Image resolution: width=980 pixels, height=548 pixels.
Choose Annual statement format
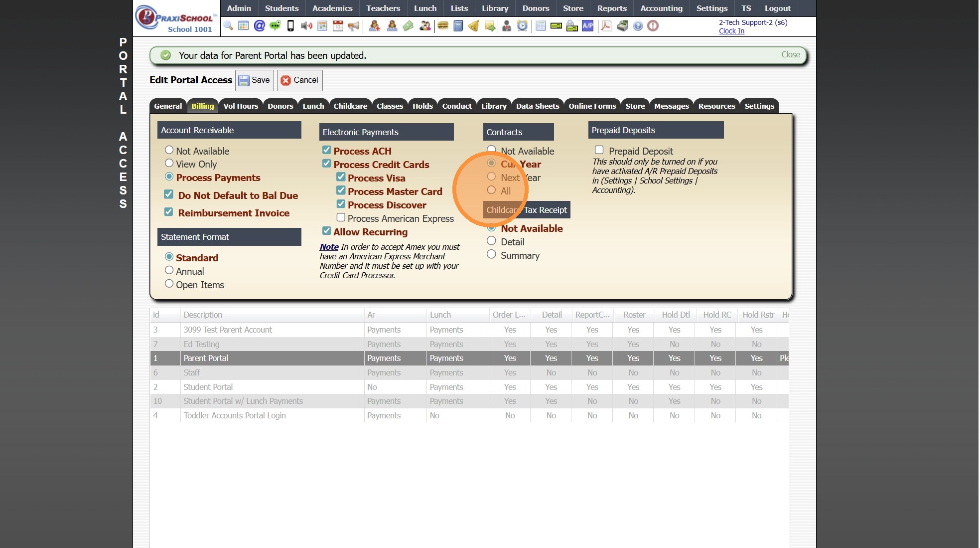click(169, 270)
